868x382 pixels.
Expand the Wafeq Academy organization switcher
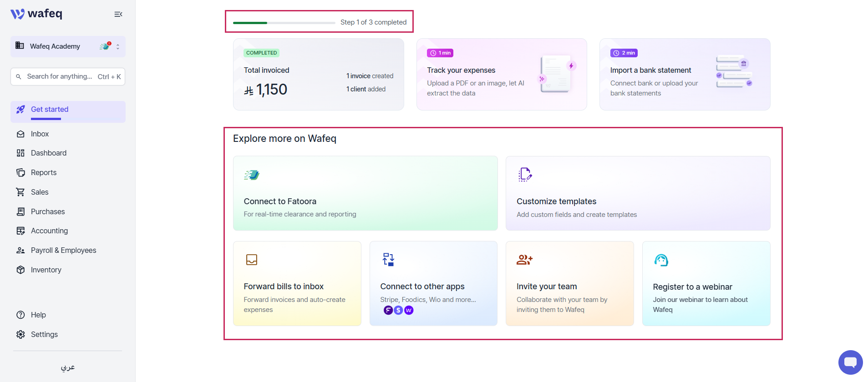pyautogui.click(x=68, y=46)
